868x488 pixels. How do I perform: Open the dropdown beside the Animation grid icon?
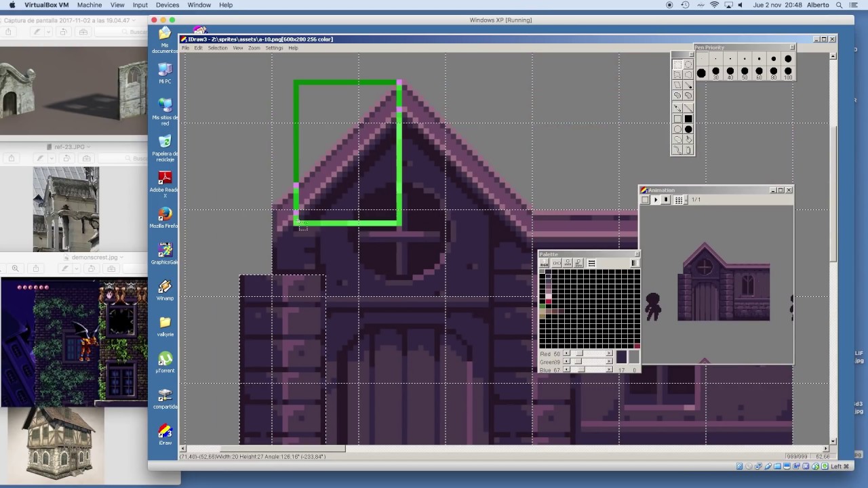[x=685, y=199]
